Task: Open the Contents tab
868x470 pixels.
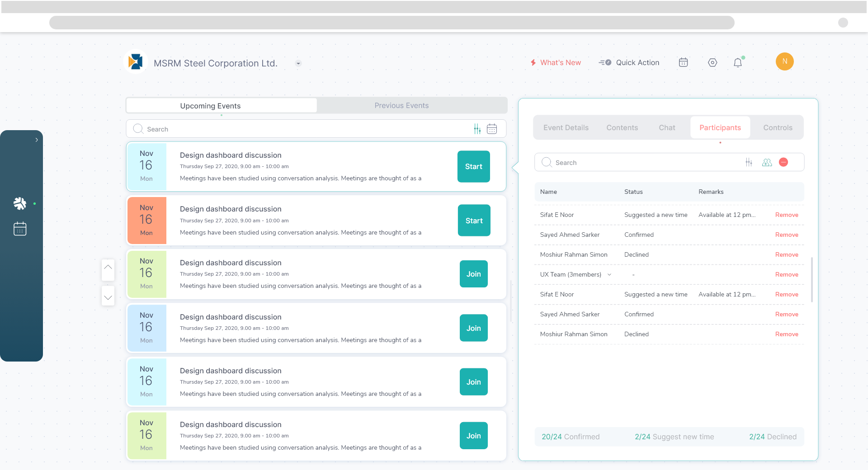Action: tap(622, 127)
